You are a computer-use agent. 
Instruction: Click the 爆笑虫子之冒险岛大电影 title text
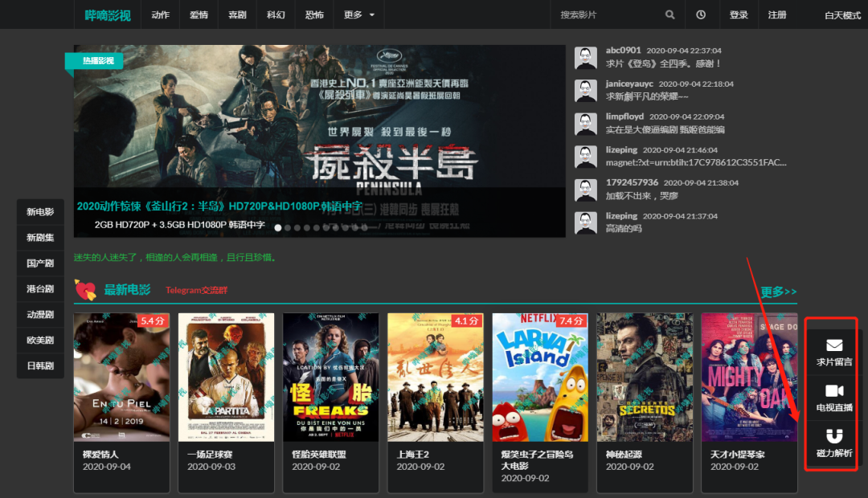(537, 459)
